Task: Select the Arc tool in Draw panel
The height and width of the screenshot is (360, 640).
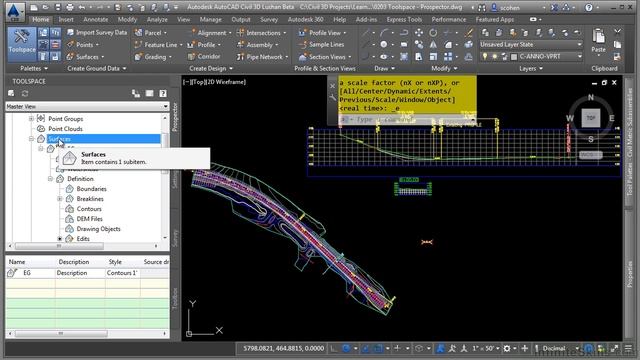Action: (384, 33)
